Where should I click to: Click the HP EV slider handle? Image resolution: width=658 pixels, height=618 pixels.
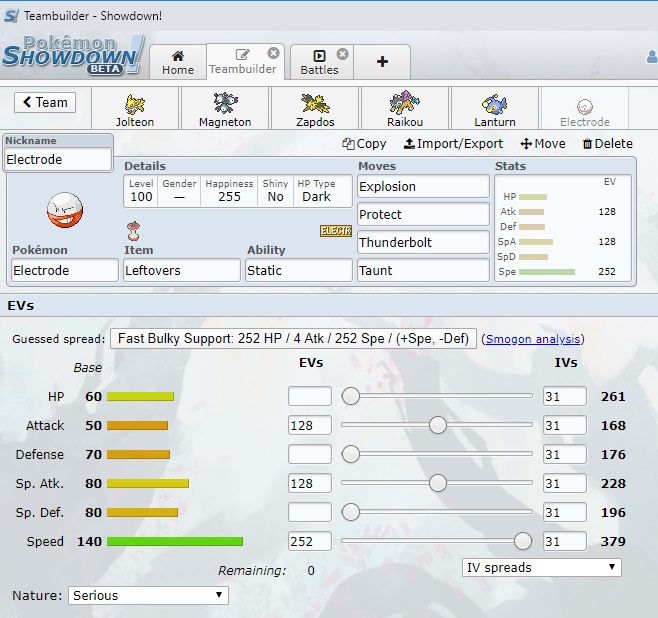pos(350,396)
